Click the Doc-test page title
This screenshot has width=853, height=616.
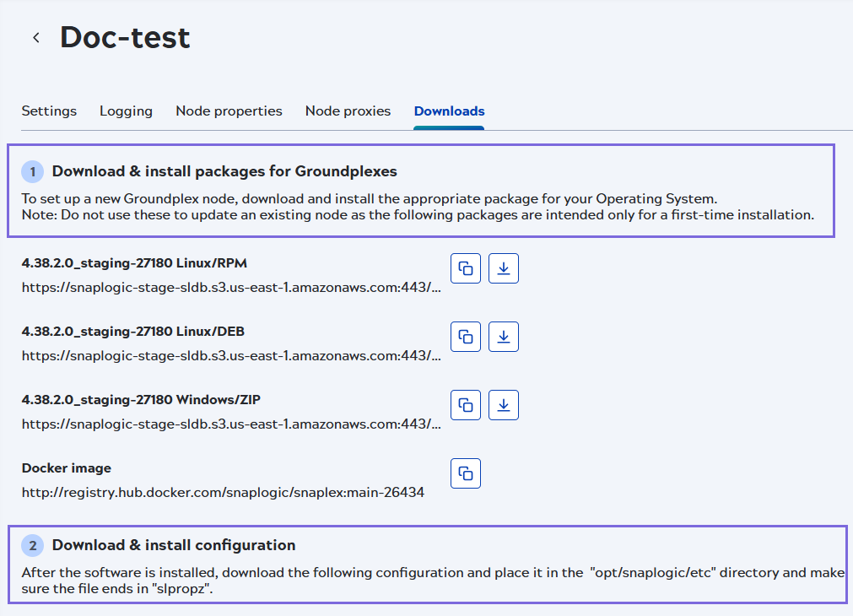click(x=125, y=38)
